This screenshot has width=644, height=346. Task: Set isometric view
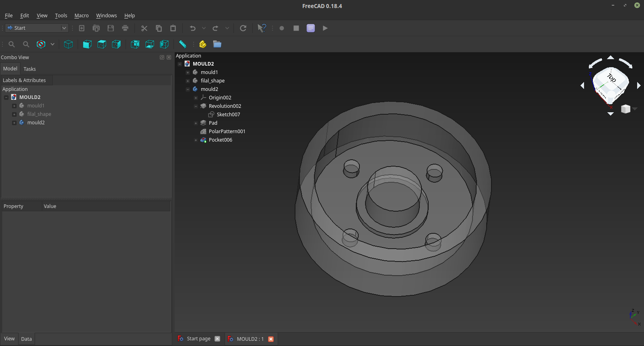(x=68, y=44)
